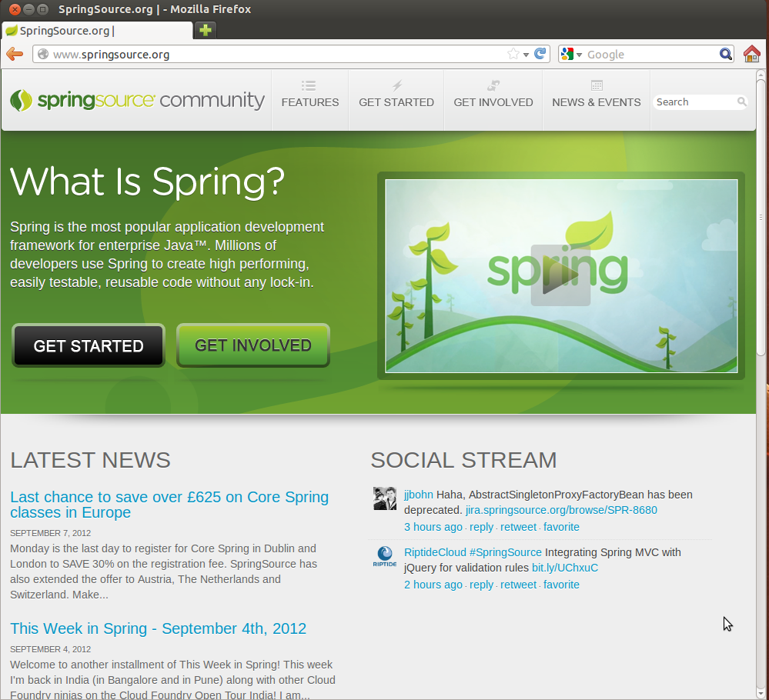Open the search engine dropdown
Viewport: 769px width, 700px height.
pyautogui.click(x=580, y=54)
